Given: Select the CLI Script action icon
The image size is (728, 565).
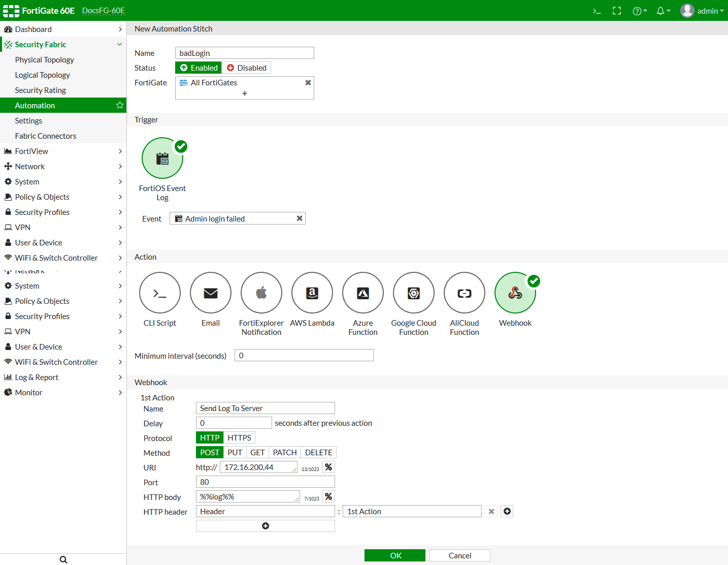Looking at the screenshot, I should pos(160,293).
